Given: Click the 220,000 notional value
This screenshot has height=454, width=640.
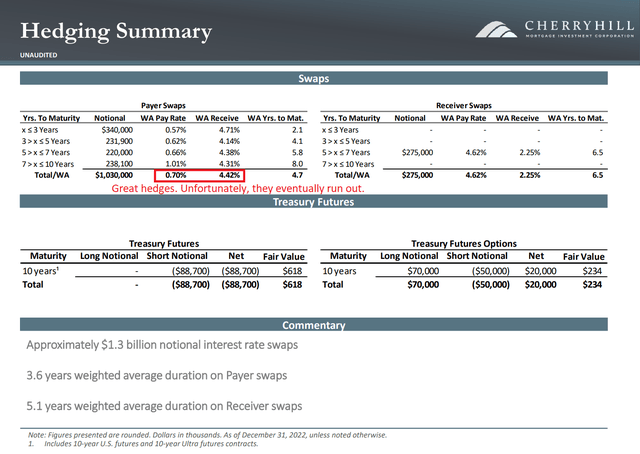Looking at the screenshot, I should pos(119,153).
